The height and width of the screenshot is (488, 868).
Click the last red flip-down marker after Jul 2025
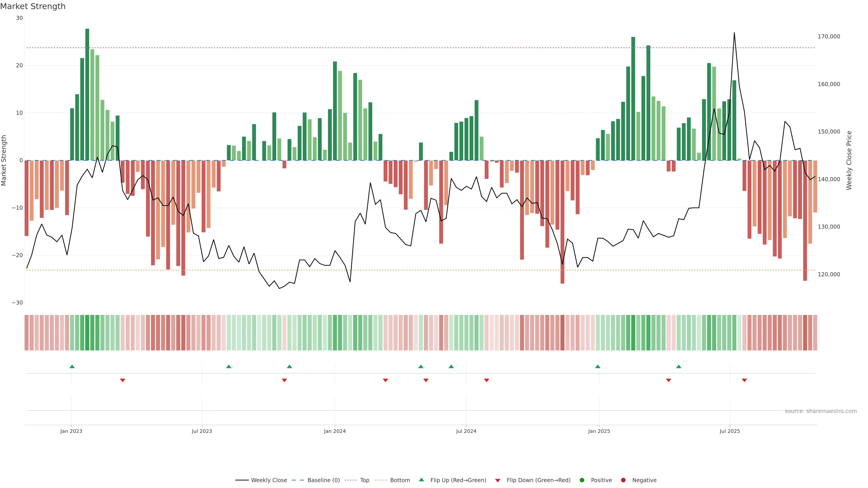(744, 380)
